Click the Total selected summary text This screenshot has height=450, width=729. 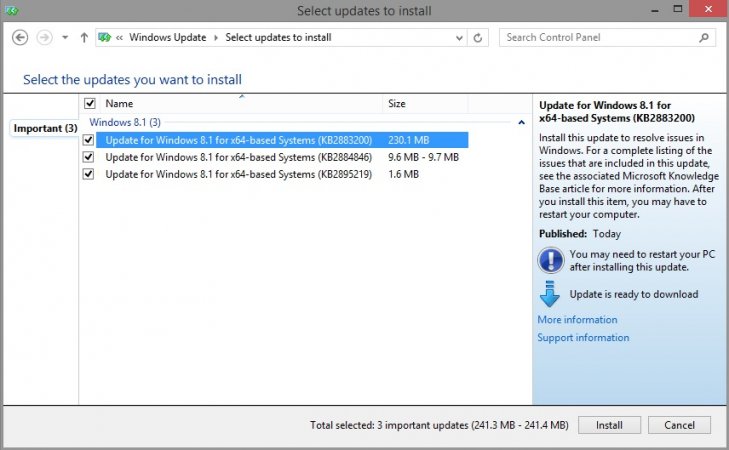[x=439, y=425]
